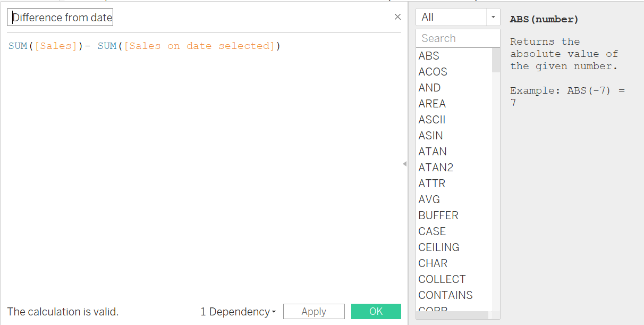Select the ACOS function
This screenshot has height=325, width=644.
pyautogui.click(x=433, y=72)
